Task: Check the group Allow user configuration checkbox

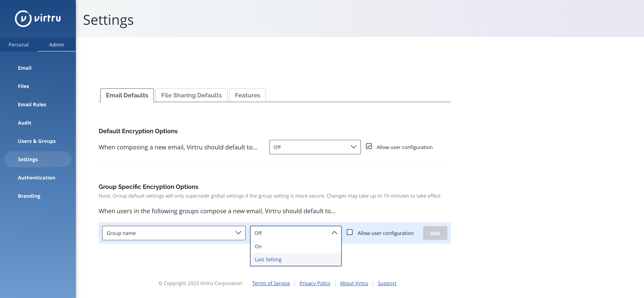Action: pos(350,232)
